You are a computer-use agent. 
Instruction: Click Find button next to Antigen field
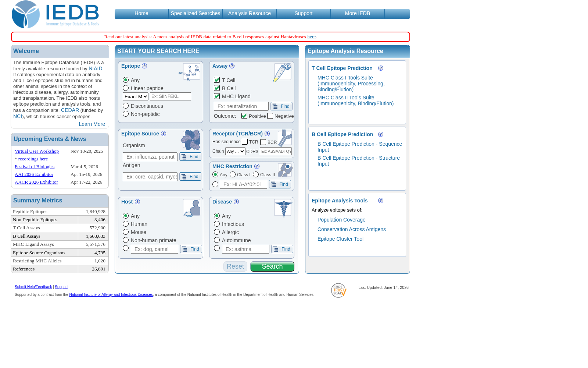tap(190, 177)
